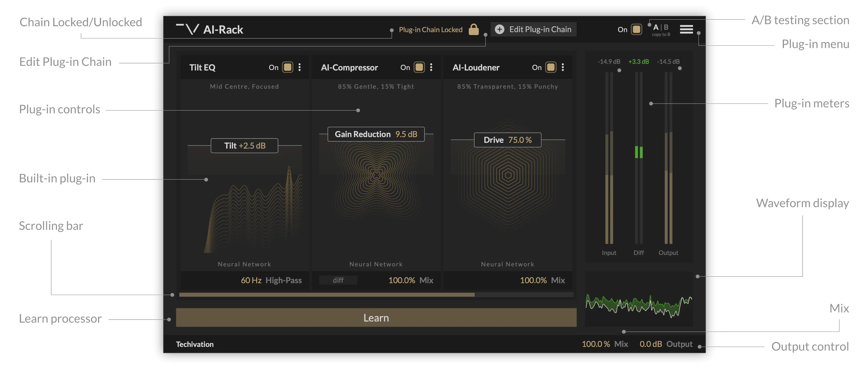868x369 pixels.
Task: Click the Diff level meter
Action: [639, 157]
